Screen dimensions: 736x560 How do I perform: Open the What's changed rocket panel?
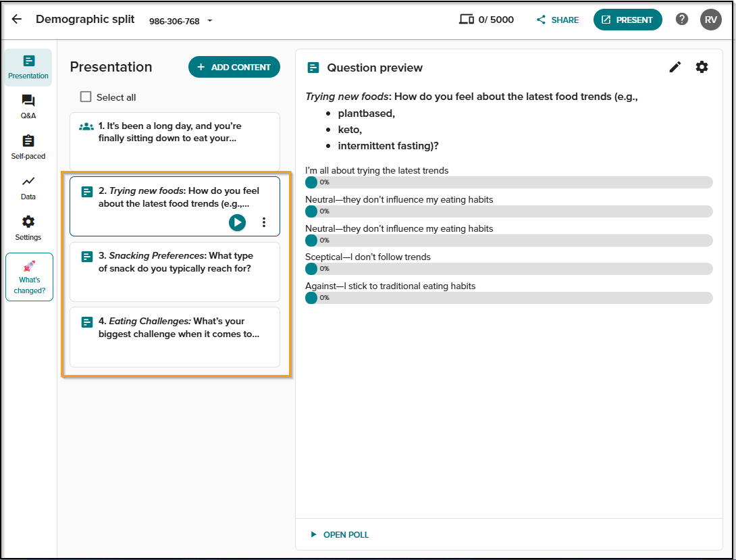click(x=29, y=277)
